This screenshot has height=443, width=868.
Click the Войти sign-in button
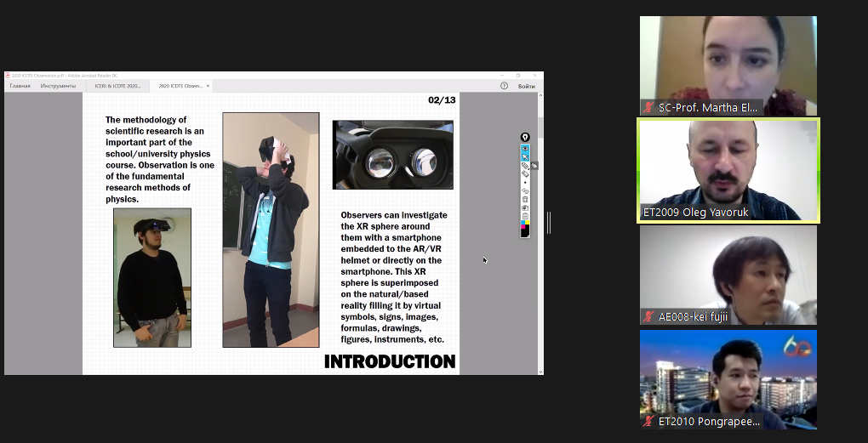526,86
